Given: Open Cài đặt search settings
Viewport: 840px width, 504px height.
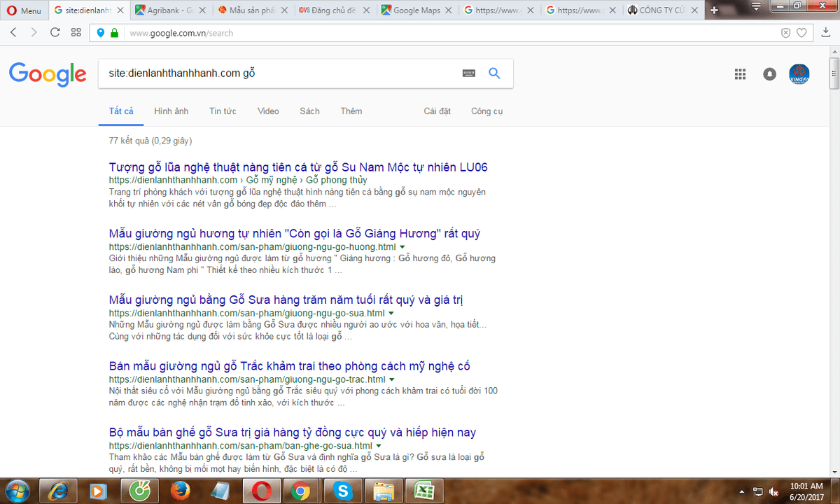Looking at the screenshot, I should click(x=437, y=111).
